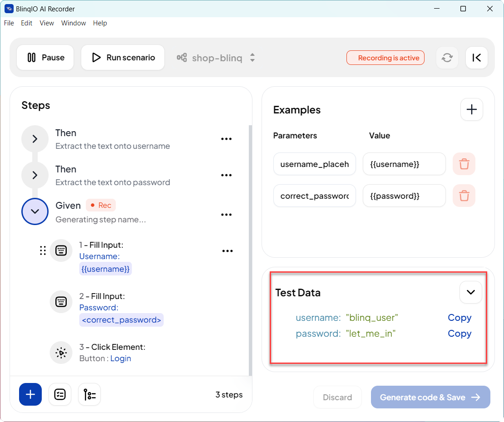Edit the {{username}} value field
This screenshot has height=422, width=504.
point(404,164)
